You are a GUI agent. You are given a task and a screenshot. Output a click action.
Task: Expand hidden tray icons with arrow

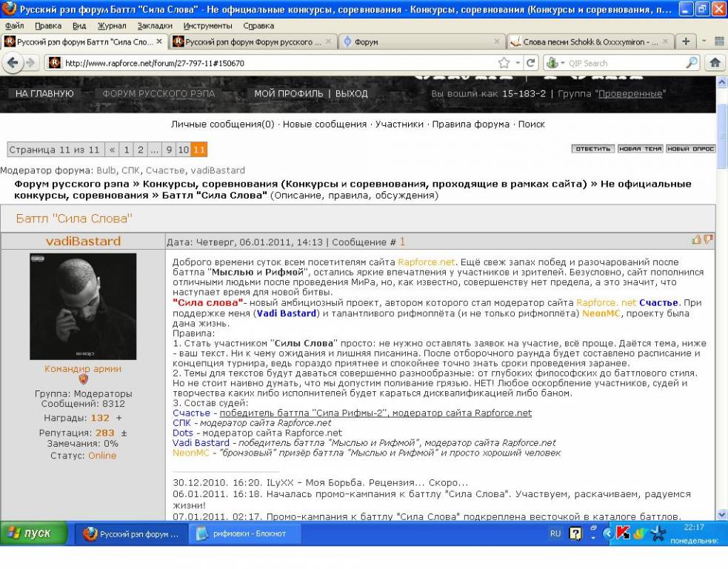pos(607,533)
